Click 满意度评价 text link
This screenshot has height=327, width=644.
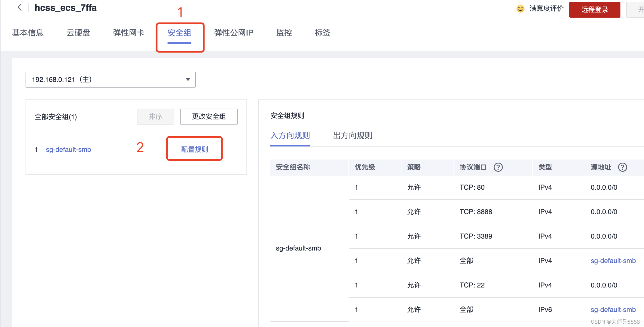[547, 9]
